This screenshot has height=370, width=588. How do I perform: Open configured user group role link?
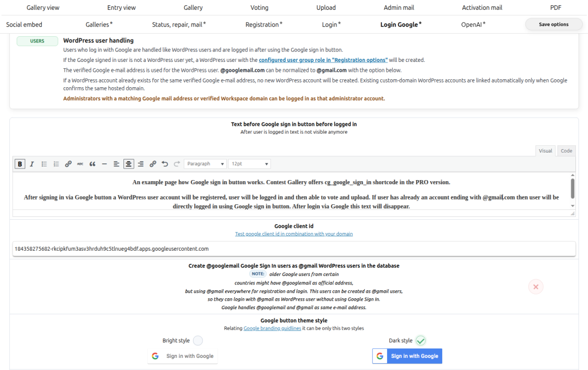point(323,60)
